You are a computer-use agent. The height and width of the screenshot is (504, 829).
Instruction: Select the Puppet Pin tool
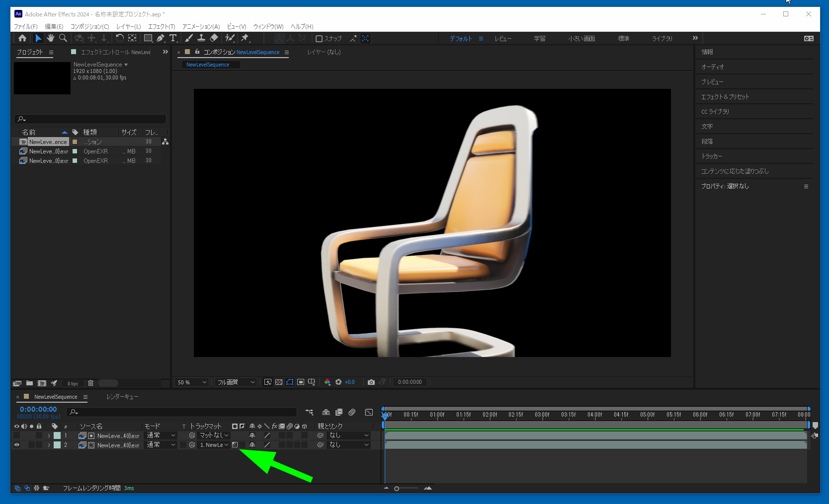pyautogui.click(x=245, y=38)
